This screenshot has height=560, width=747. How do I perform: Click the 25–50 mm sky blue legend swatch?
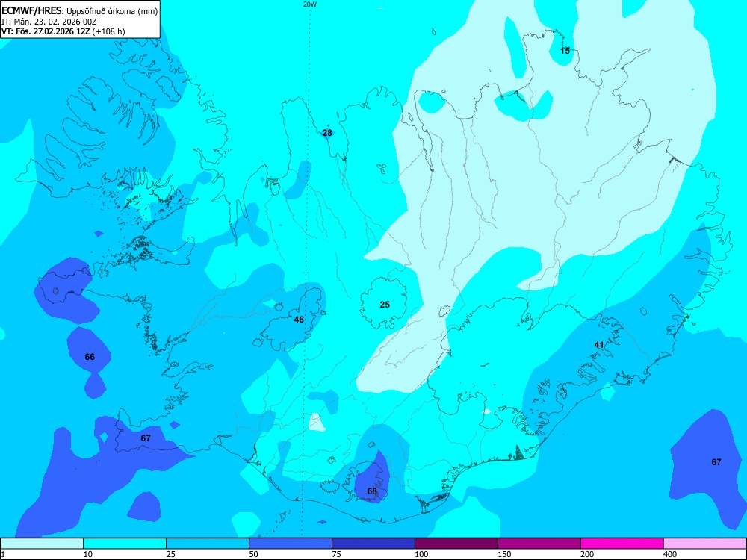[208, 544]
